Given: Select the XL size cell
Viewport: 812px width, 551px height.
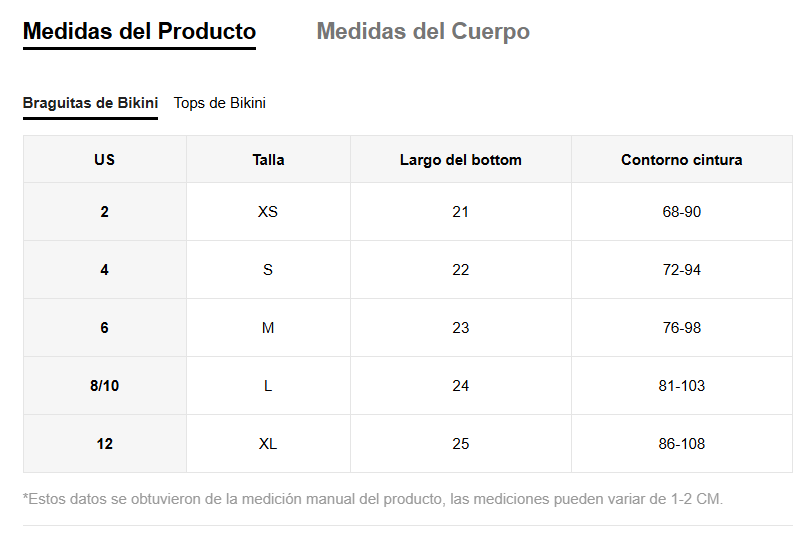Looking at the screenshot, I should [x=268, y=444].
